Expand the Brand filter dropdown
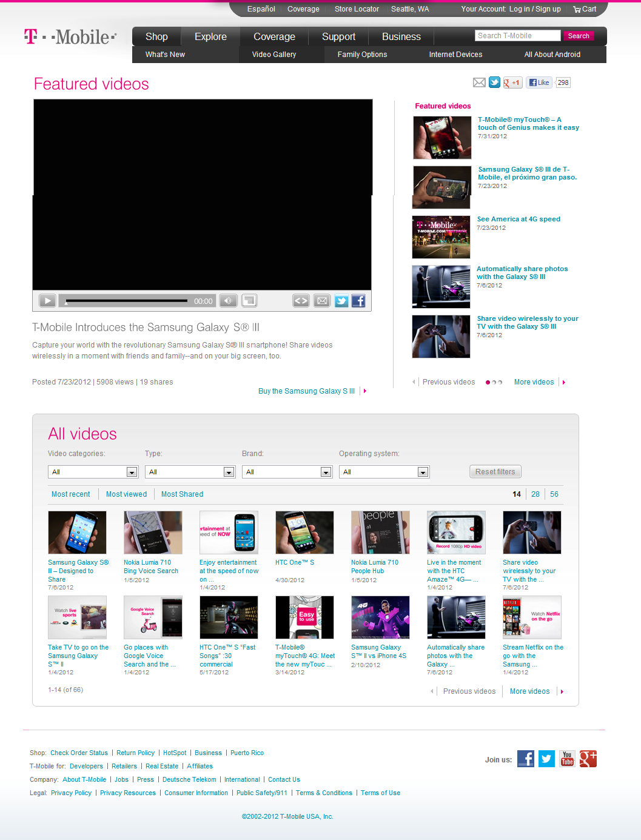This screenshot has width=641, height=840. pyautogui.click(x=287, y=472)
